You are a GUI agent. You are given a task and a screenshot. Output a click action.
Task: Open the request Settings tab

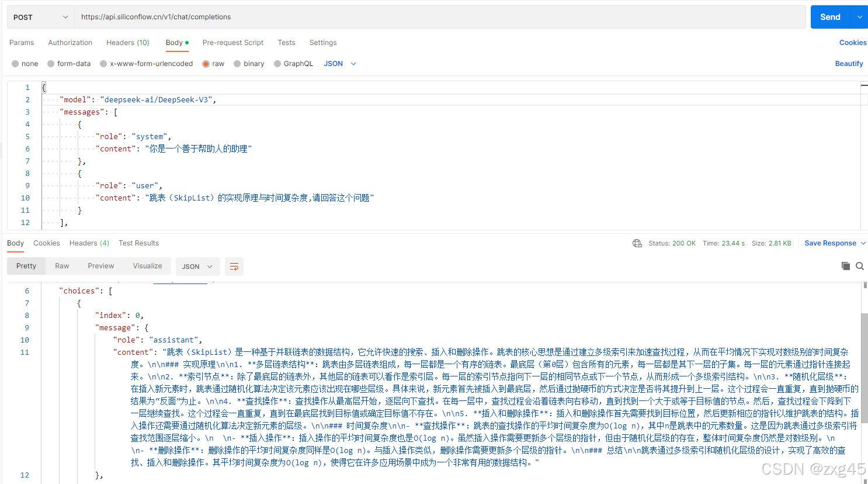[323, 43]
